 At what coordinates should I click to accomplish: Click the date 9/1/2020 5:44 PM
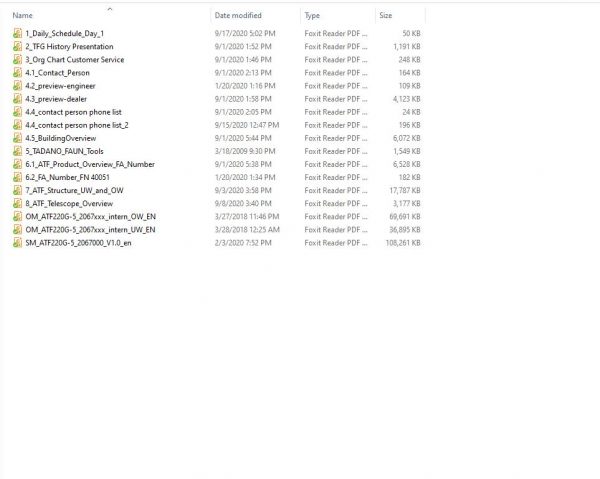pos(243,138)
